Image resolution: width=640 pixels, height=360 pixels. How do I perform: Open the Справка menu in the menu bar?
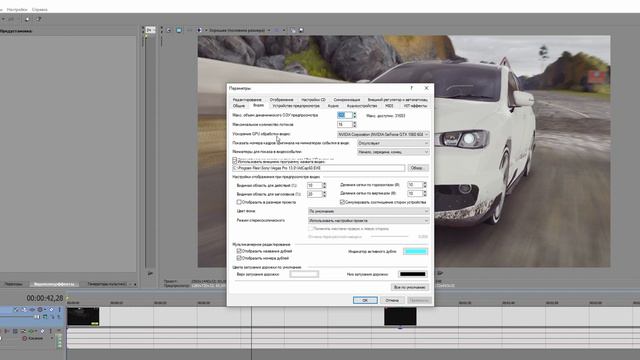pos(40,9)
